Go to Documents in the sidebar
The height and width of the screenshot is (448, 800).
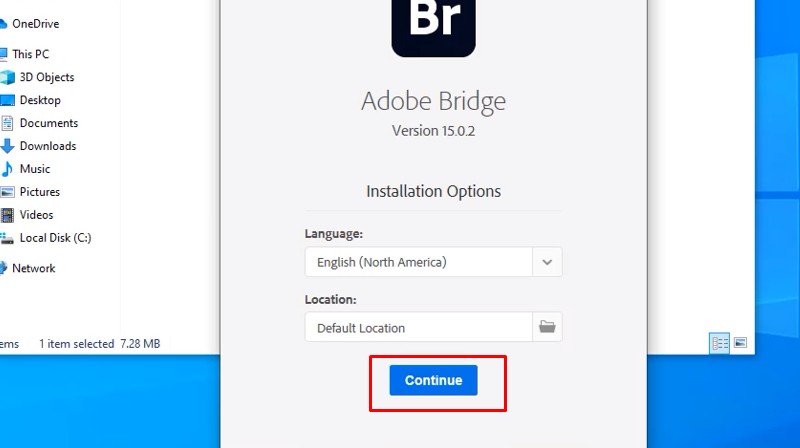(48, 123)
